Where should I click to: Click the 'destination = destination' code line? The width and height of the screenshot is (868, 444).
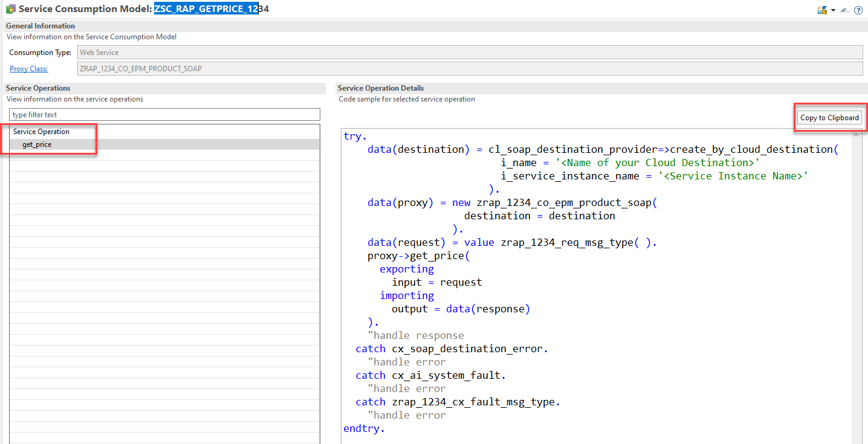click(540, 216)
